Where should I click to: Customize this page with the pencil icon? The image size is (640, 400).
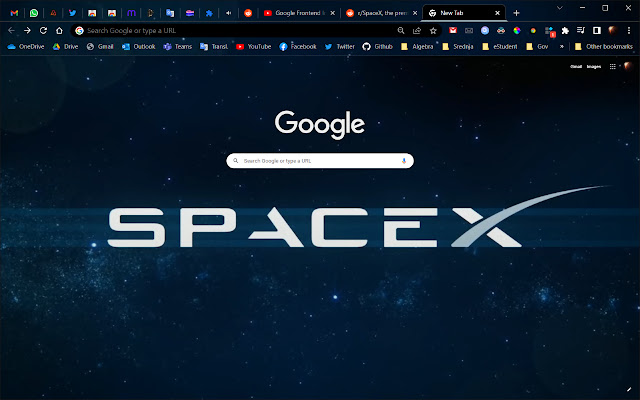[x=629, y=390]
